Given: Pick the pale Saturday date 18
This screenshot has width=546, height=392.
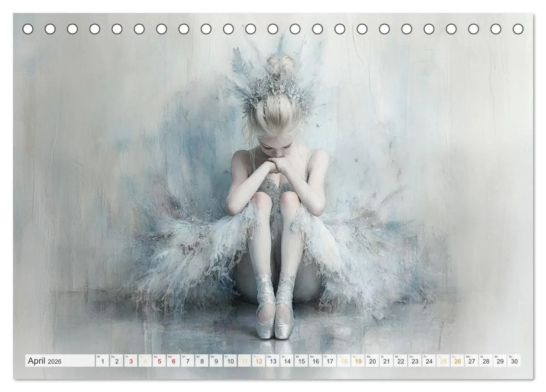Looking at the screenshot, I should coord(344,361).
